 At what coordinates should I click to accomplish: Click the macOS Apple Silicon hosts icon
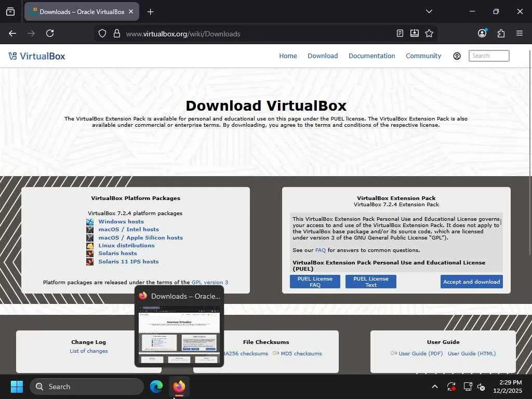[89, 238]
